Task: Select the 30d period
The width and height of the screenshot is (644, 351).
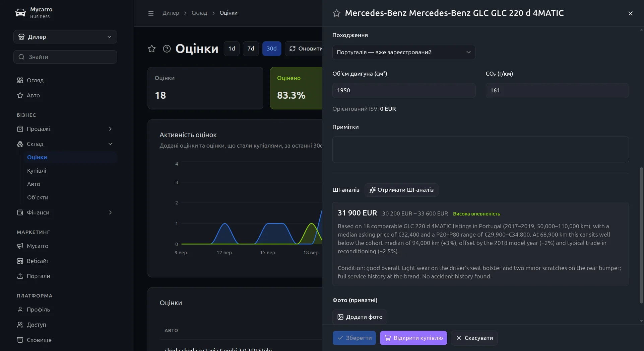Action: click(271, 49)
